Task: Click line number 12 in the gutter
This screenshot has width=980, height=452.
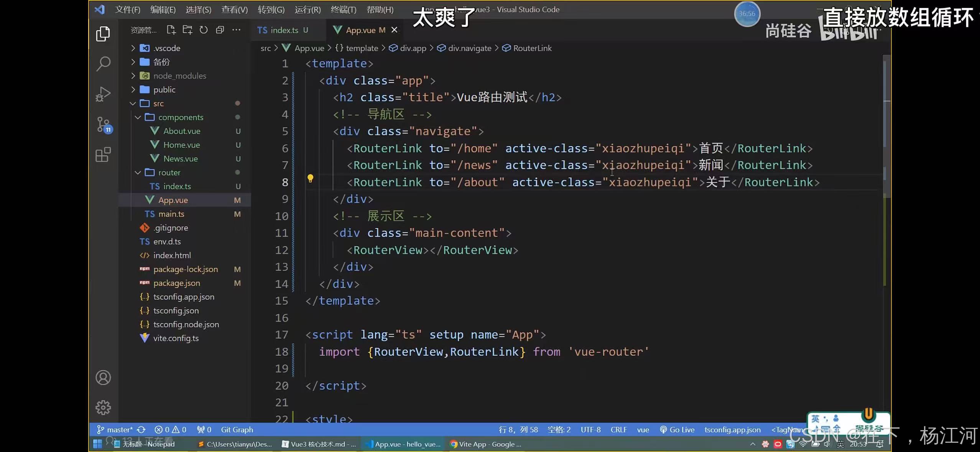Action: 281,250
